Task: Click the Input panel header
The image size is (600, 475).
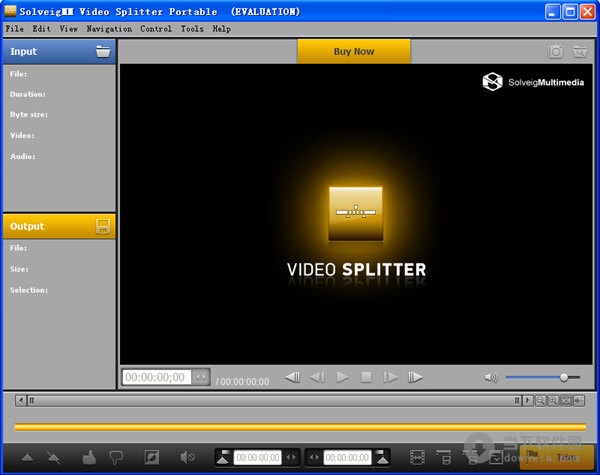Action: pyautogui.click(x=59, y=51)
